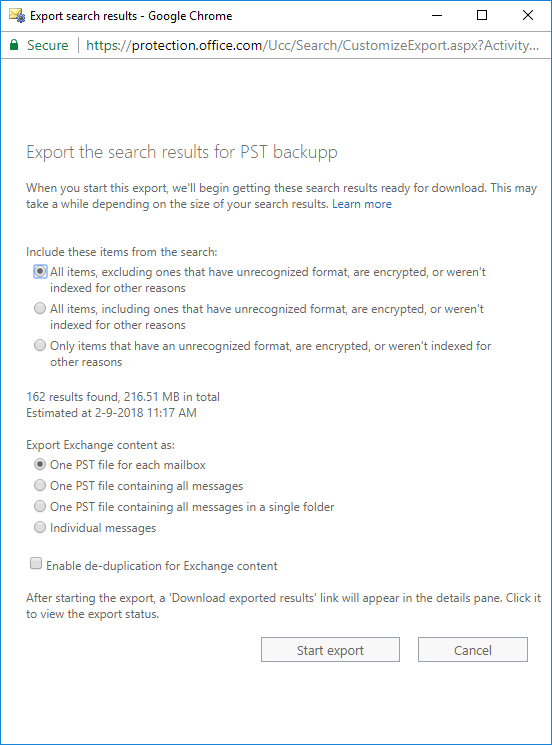The width and height of the screenshot is (552, 745).
Task: Click the envelope window icon in title bar
Action: pyautogui.click(x=17, y=15)
